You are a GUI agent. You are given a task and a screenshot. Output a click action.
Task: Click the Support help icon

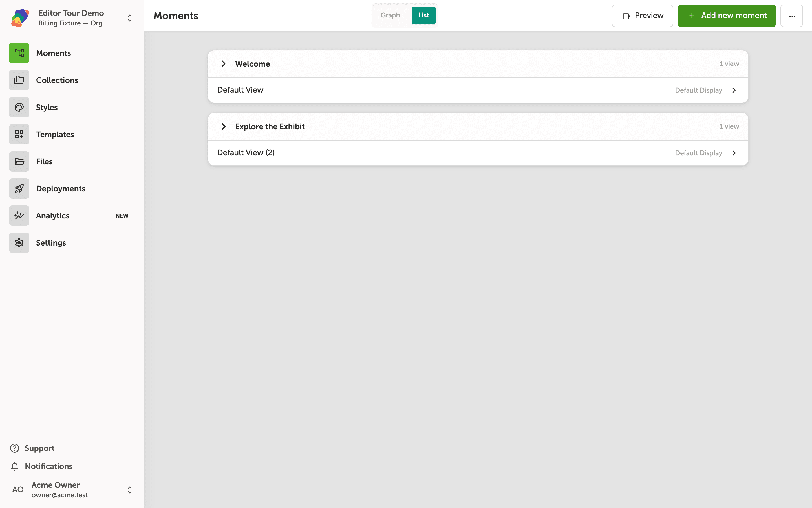[15, 448]
